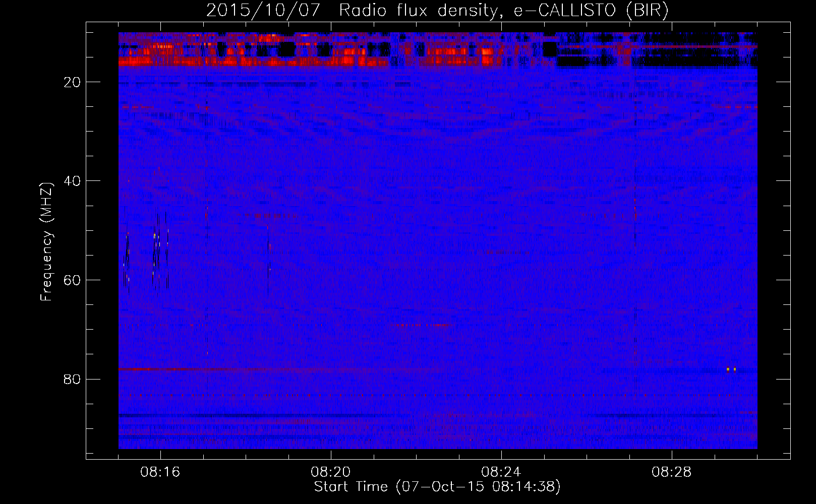The image size is (816, 504).
Task: Click the plot title mentioning e-CALLISTO (BIR)
Action: click(x=437, y=10)
